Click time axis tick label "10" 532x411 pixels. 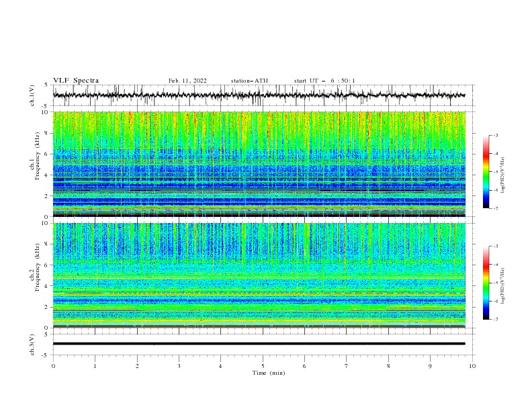pos(472,366)
